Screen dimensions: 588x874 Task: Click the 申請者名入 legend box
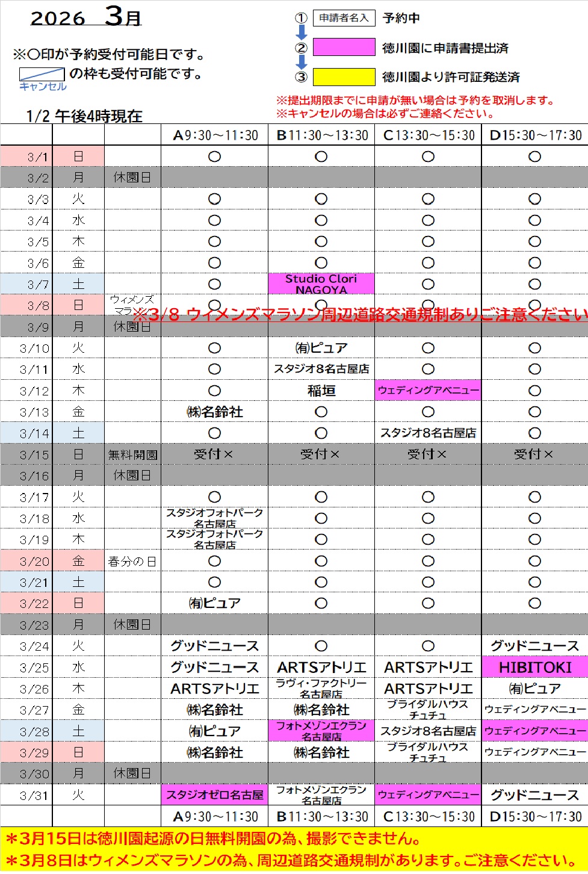click(x=344, y=18)
